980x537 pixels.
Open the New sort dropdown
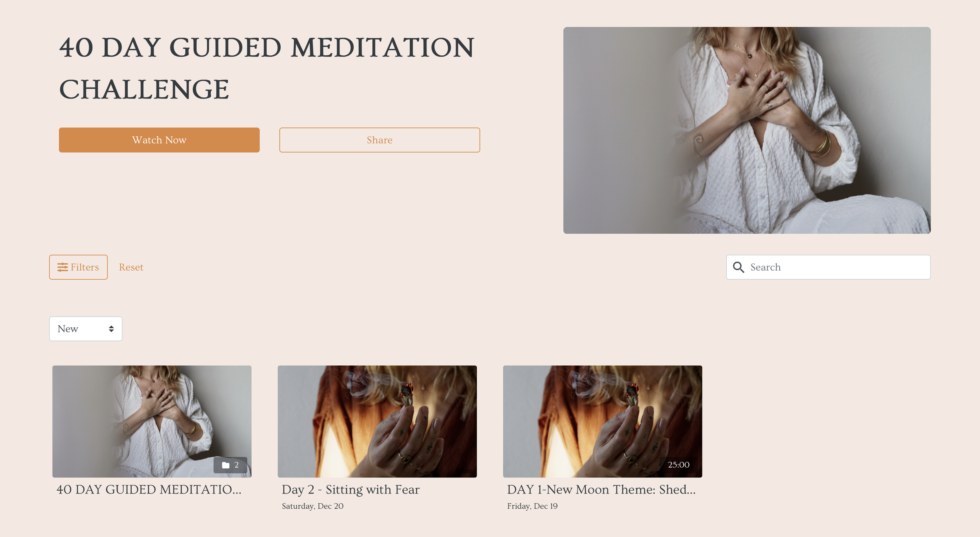(x=86, y=329)
